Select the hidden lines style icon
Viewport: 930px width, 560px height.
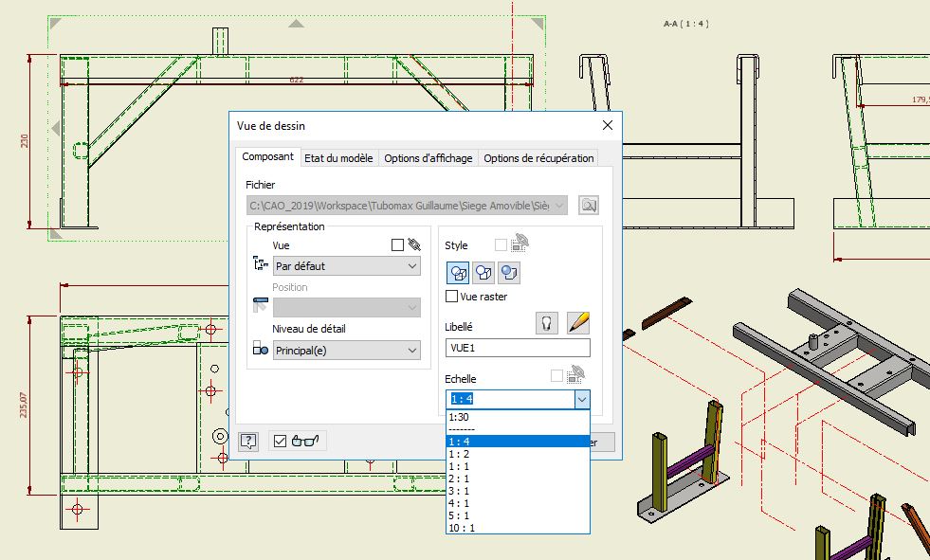tap(459, 273)
